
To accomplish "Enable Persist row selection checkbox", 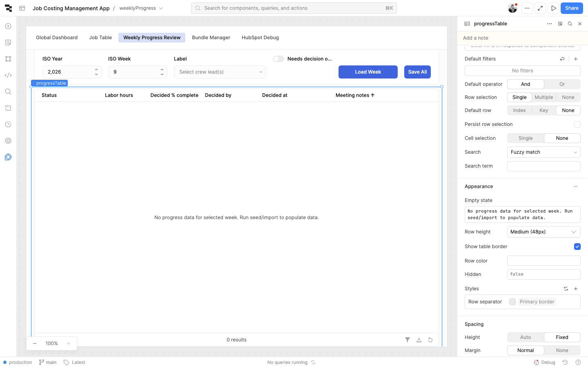I will pyautogui.click(x=577, y=124).
